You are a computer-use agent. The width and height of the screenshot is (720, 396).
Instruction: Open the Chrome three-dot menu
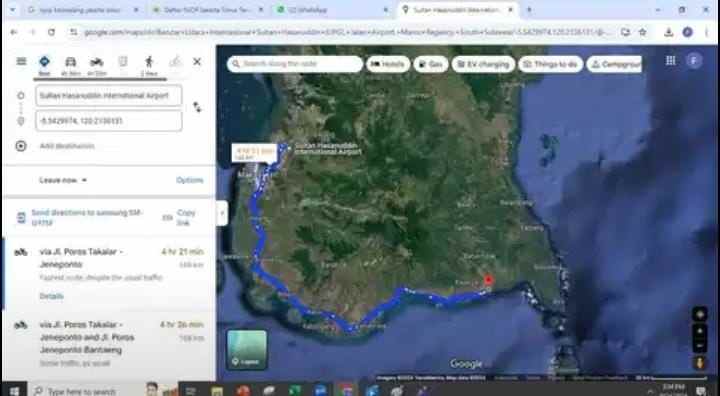(x=706, y=32)
